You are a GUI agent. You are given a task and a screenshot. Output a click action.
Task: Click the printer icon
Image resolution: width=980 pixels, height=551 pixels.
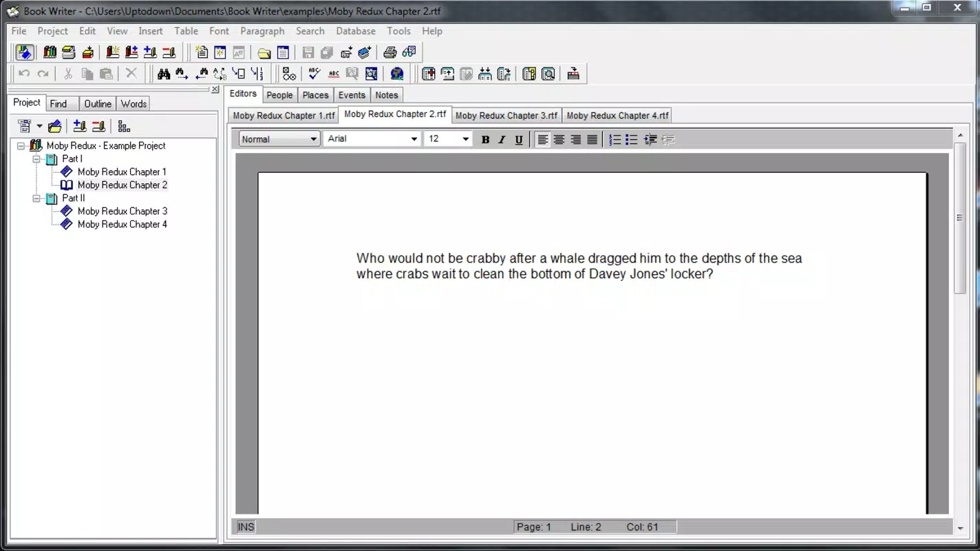click(390, 52)
